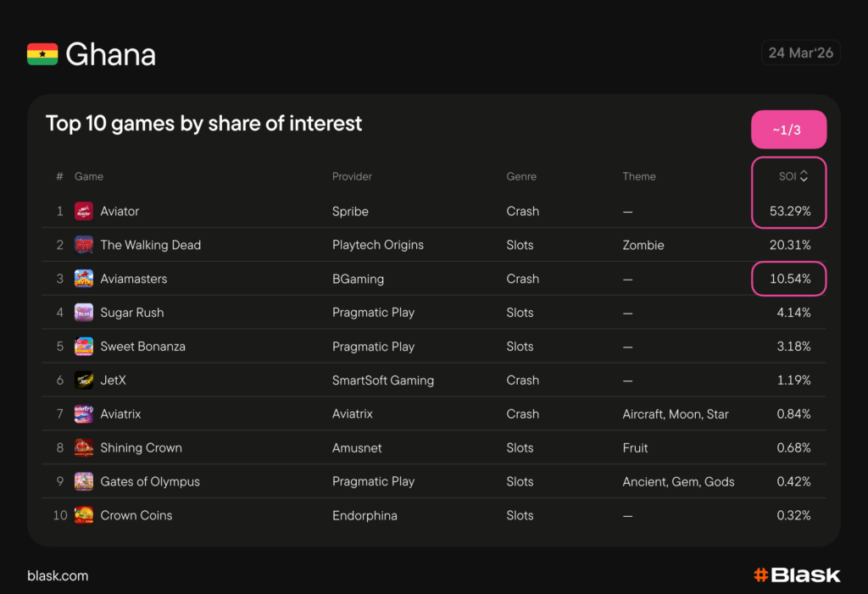Open the Sweet Bonanza game icon
The image size is (868, 594).
coord(84,347)
